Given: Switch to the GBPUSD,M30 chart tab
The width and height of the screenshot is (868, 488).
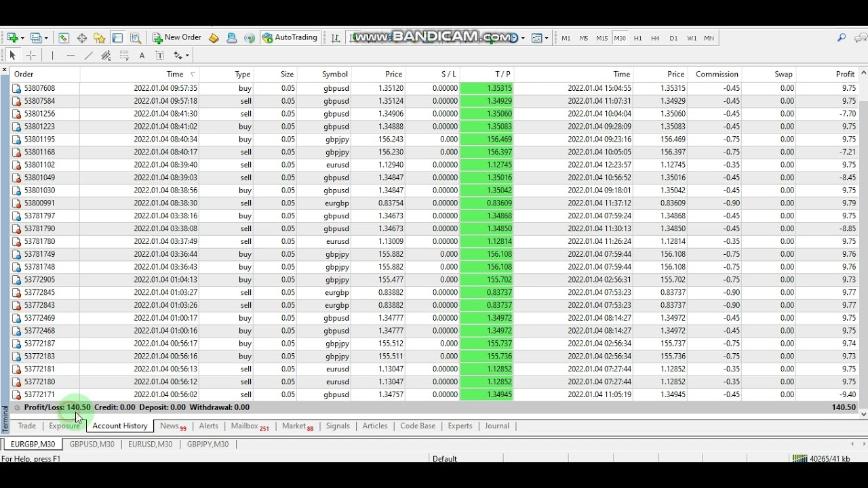Looking at the screenshot, I should point(92,445).
